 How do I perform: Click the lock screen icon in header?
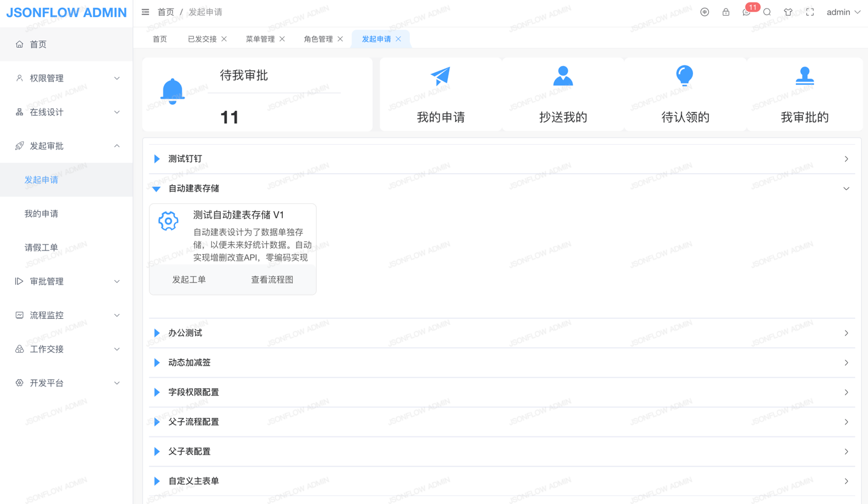(x=726, y=12)
